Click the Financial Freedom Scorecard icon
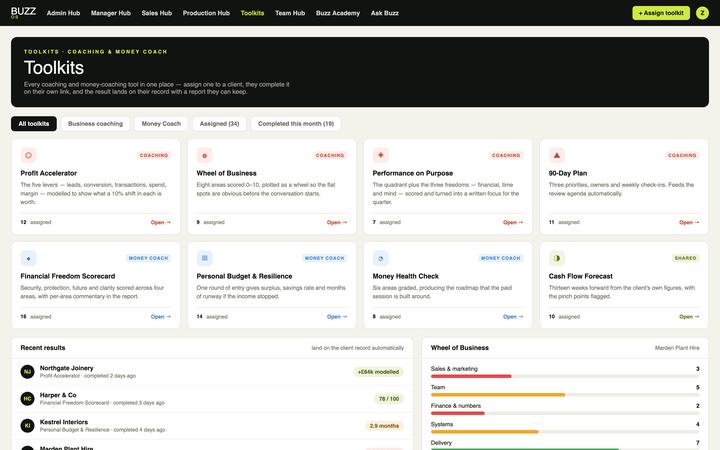720x450 pixels. click(x=28, y=258)
